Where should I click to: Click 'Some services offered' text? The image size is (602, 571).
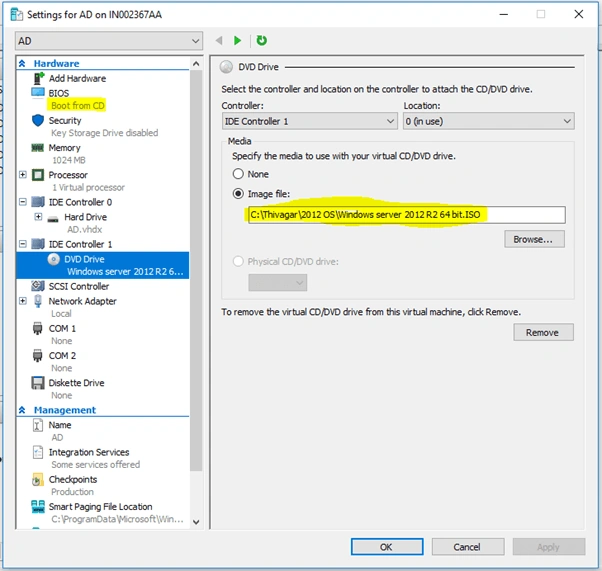pyautogui.click(x=96, y=465)
